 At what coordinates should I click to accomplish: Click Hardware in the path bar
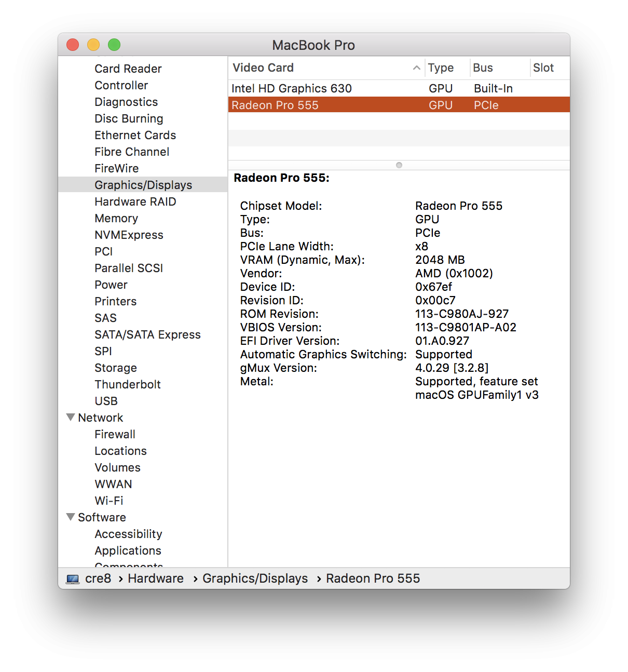(x=156, y=579)
